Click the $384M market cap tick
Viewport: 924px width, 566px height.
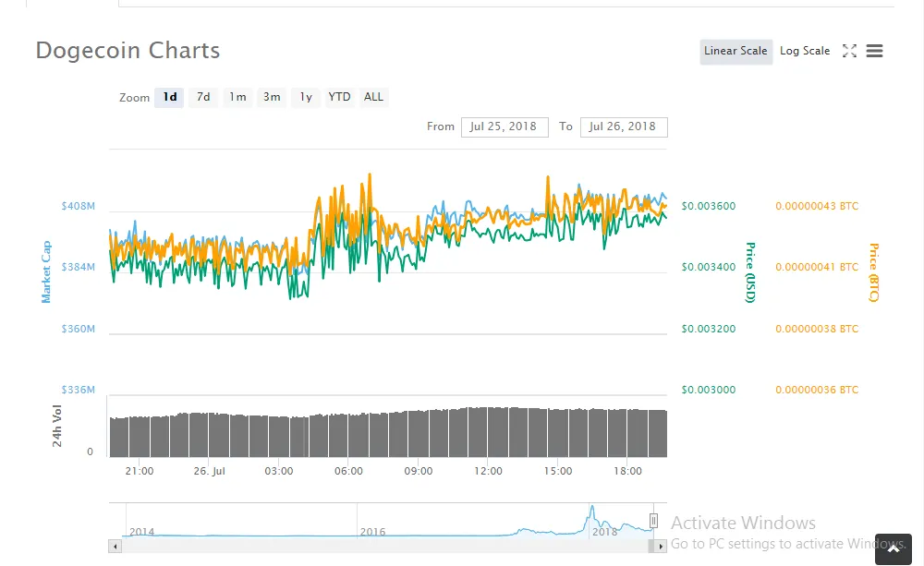pos(79,267)
